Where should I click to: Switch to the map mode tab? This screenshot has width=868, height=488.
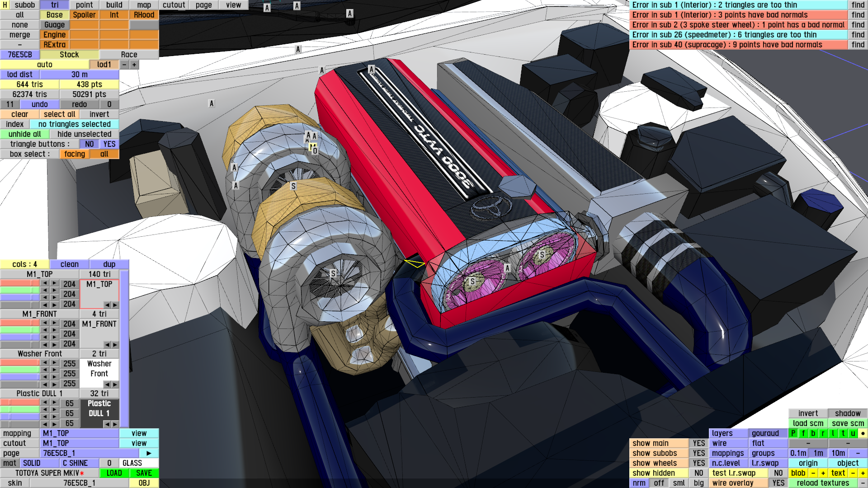144,5
